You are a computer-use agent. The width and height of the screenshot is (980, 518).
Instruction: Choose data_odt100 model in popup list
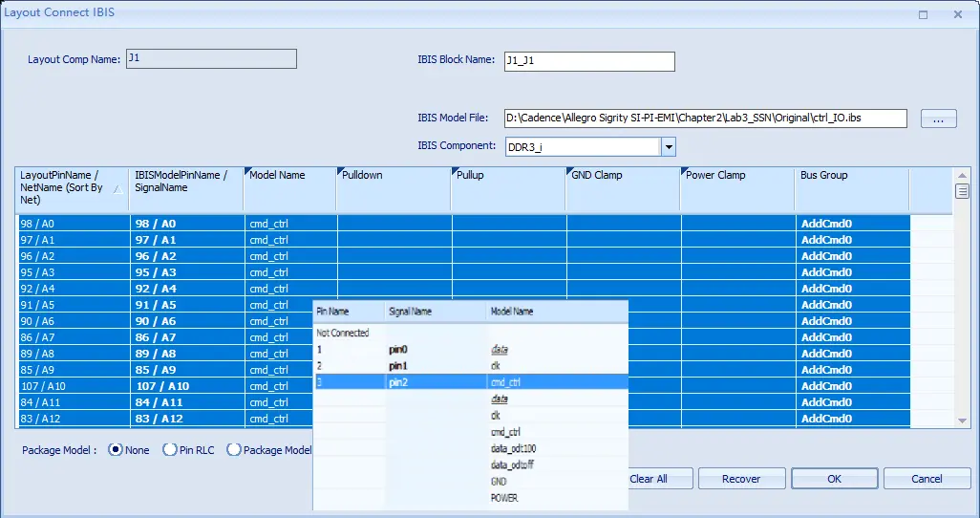(x=513, y=448)
